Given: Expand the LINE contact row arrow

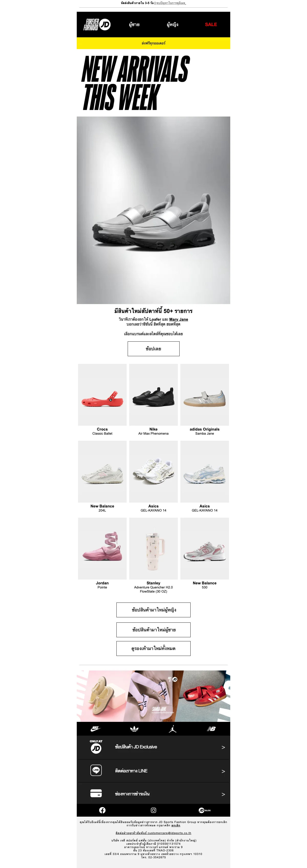Looking at the screenshot, I should (223, 771).
